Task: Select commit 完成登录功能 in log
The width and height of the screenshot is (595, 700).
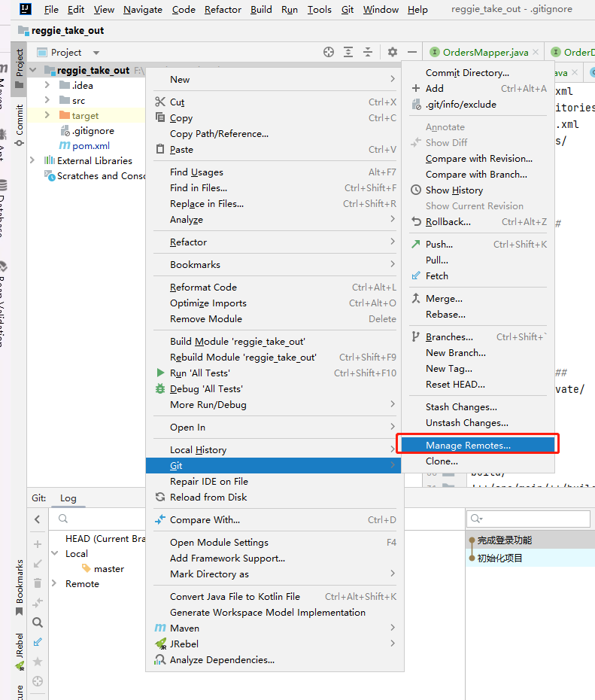Action: point(505,540)
